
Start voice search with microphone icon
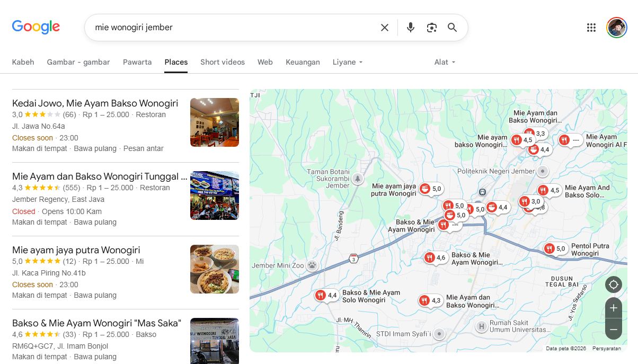[x=411, y=28]
